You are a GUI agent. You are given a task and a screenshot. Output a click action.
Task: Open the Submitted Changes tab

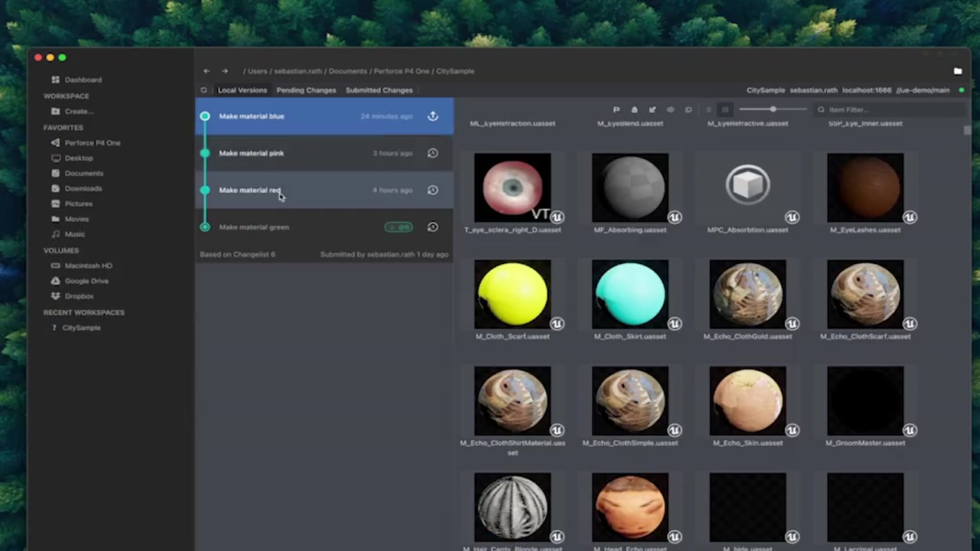pos(379,90)
